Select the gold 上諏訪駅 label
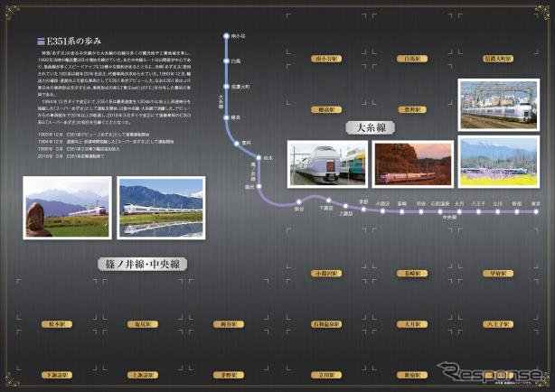Viewport: 555px width, 392px height. 143,375
